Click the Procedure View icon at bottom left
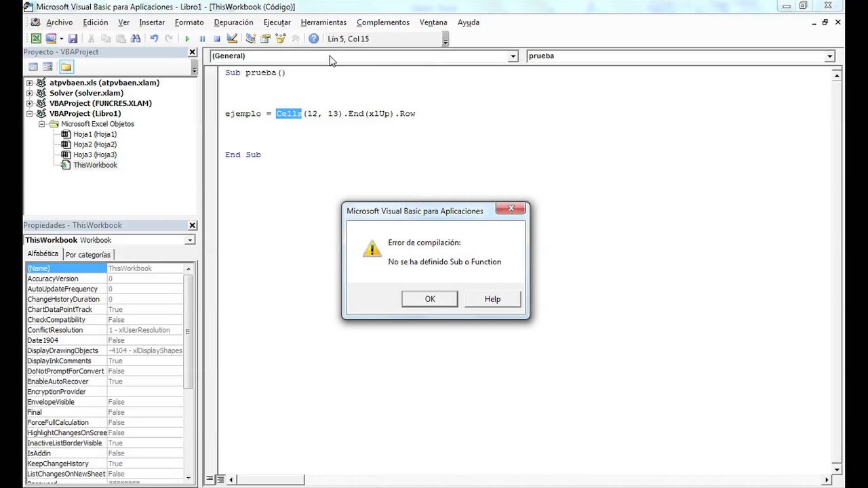 point(210,479)
